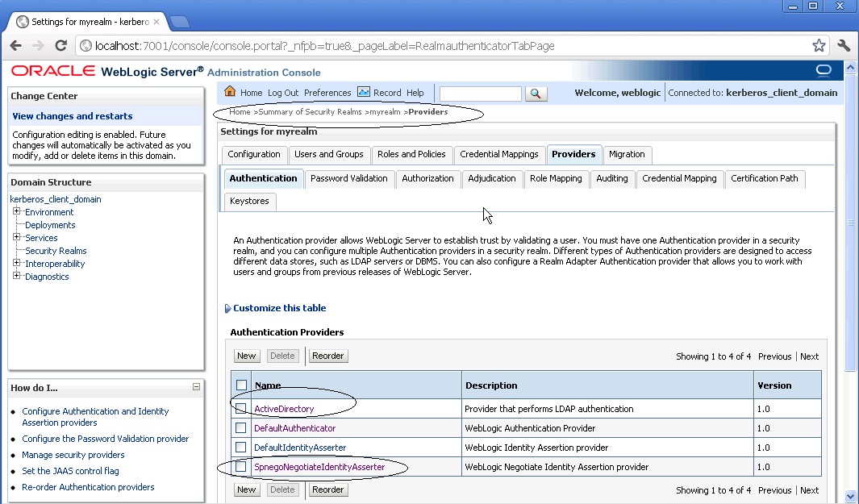Click the globe icon in address bar
Viewport: 859px width, 504px height.
pyautogui.click(x=86, y=45)
